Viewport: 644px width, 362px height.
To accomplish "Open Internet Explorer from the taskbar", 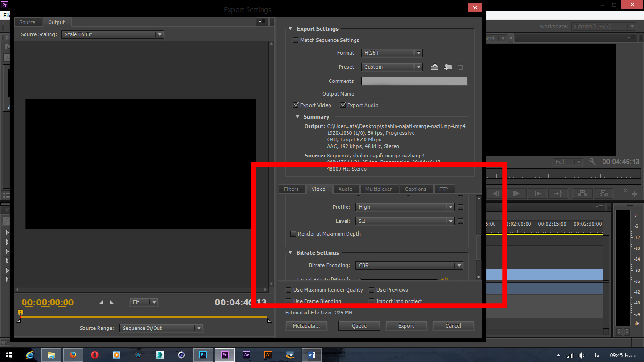I will [31, 354].
